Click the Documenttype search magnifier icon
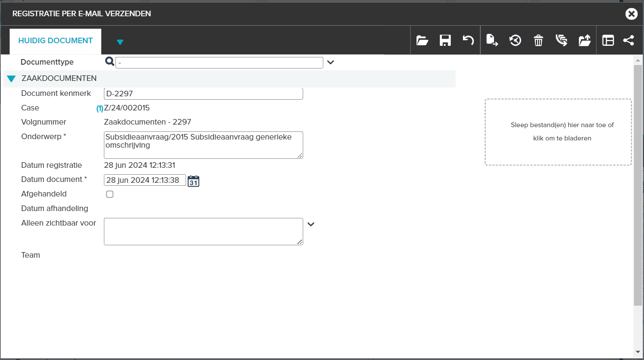644x360 pixels. pos(109,62)
